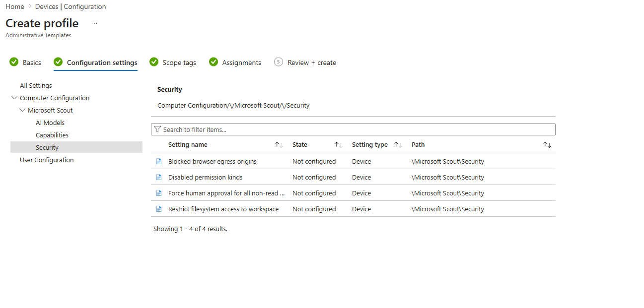Image resolution: width=644 pixels, height=308 pixels.
Task: Switch to the Scope tags step
Action: [x=179, y=62]
